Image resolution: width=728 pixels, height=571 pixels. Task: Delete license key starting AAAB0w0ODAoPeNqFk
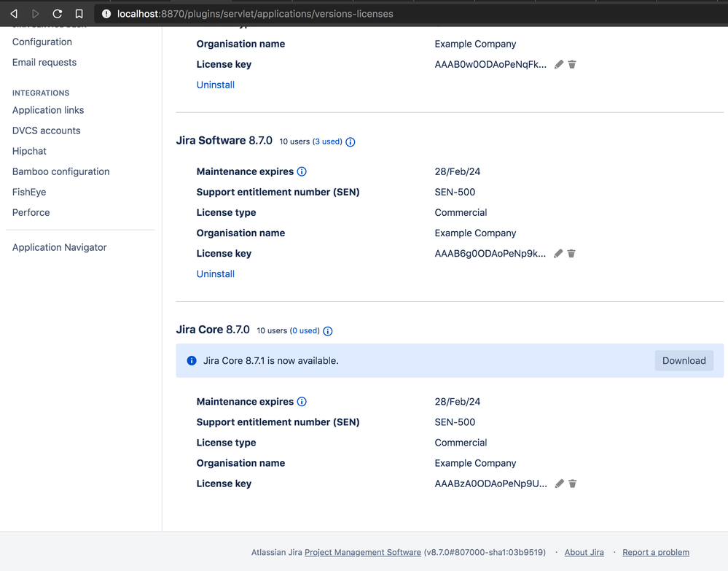click(572, 64)
